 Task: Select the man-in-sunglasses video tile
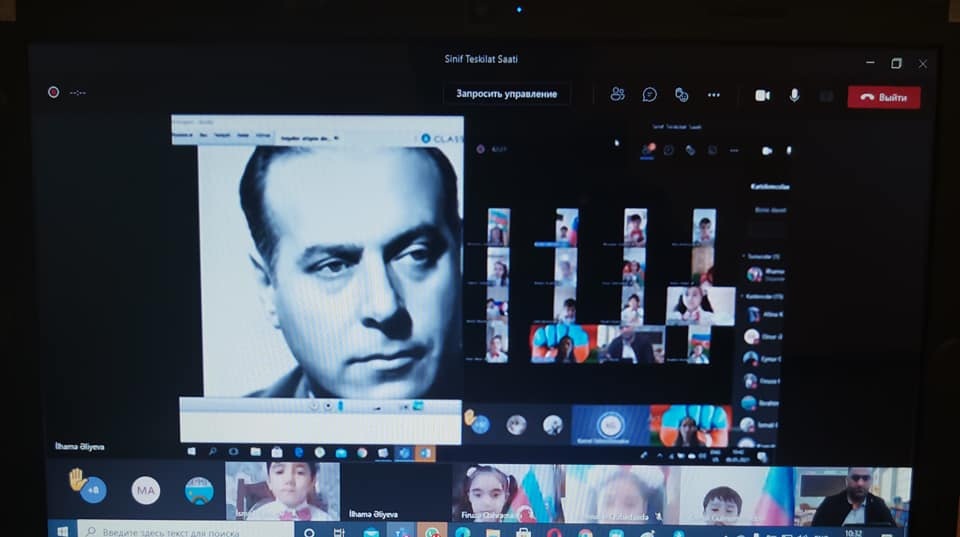pyautogui.click(x=853, y=497)
